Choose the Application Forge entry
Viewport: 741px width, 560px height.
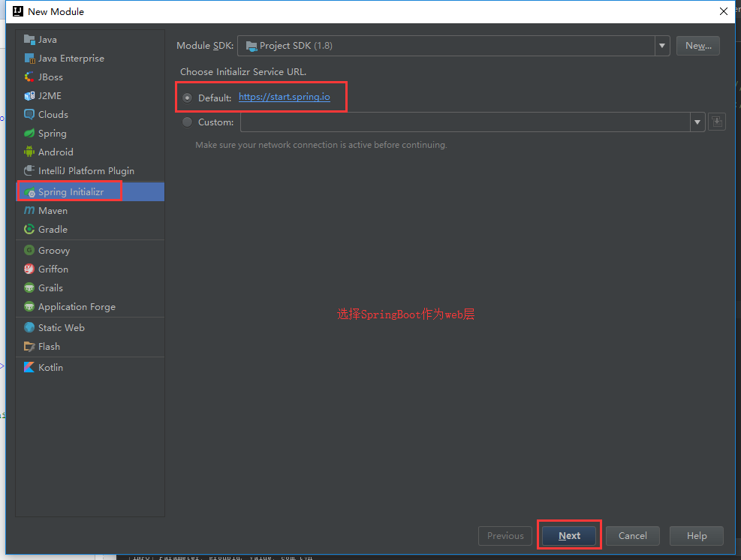[x=90, y=307]
